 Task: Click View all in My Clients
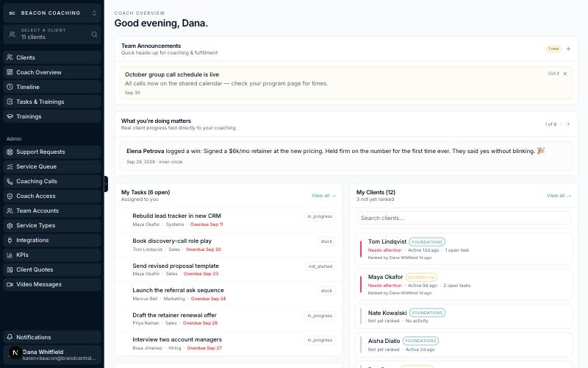pos(559,196)
